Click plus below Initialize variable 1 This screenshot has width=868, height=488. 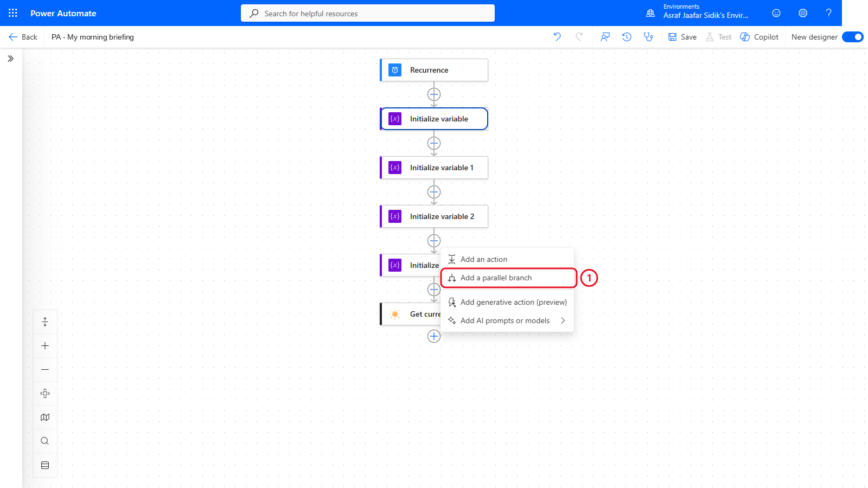coord(434,192)
